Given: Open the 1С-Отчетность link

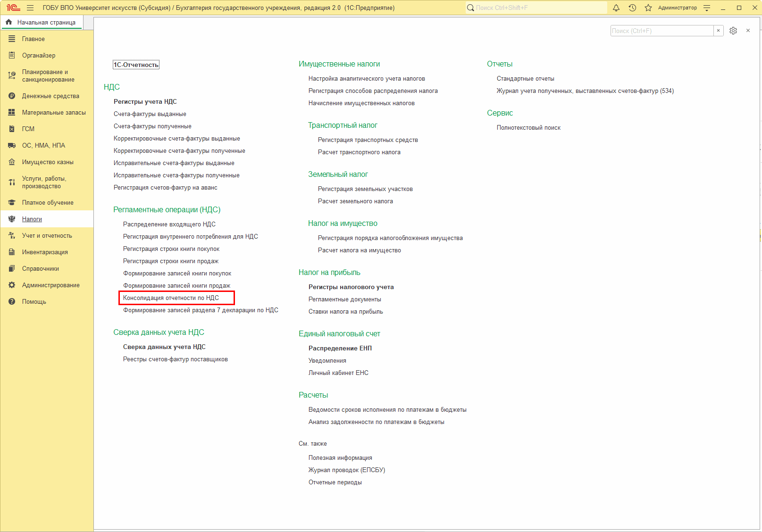Looking at the screenshot, I should (x=136, y=65).
